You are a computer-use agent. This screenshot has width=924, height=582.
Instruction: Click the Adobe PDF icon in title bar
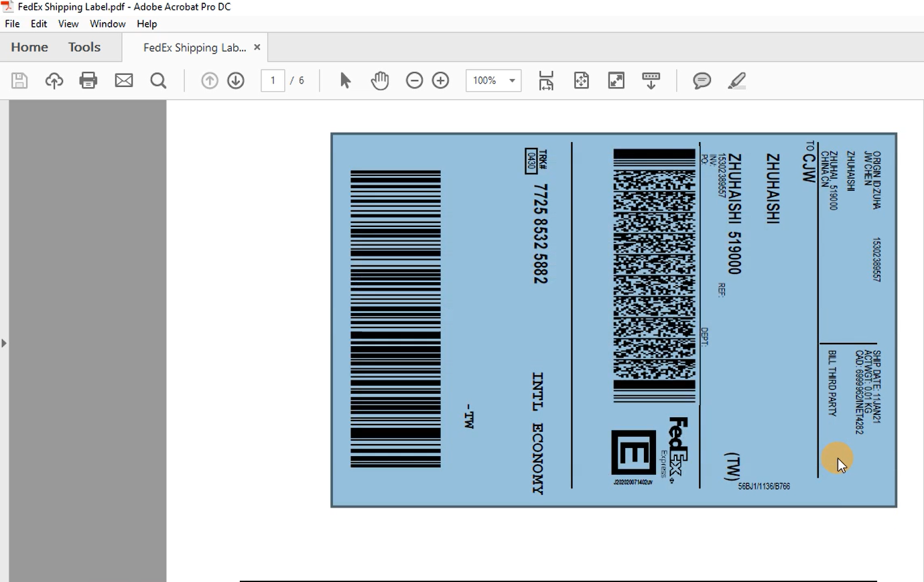pyautogui.click(x=7, y=7)
